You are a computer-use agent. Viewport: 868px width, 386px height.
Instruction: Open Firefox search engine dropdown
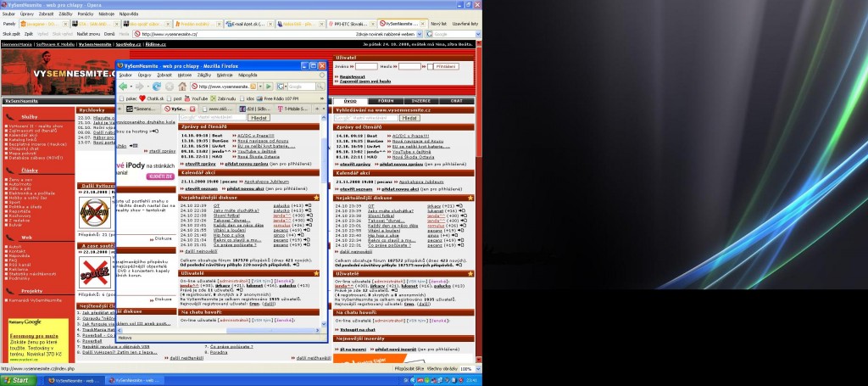pyautogui.click(x=285, y=87)
